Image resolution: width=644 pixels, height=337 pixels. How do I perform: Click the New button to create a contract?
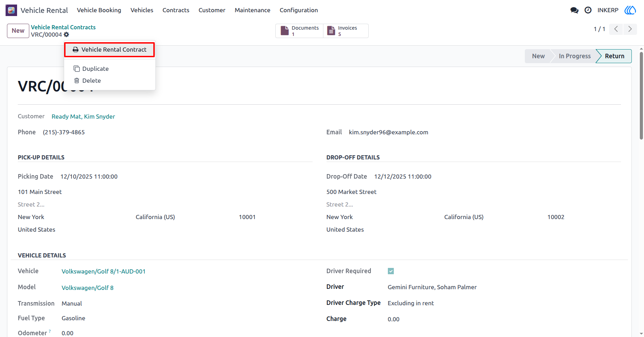(x=18, y=31)
